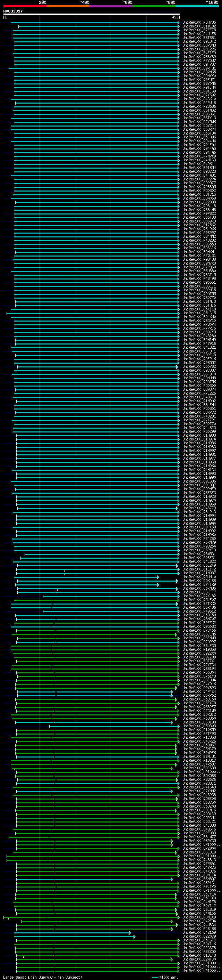Image resolution: width=222 pixels, height=980 pixels.
Task: Select the UniRef100_C5LZ49 label
Action: pyautogui.click(x=199, y=565)
